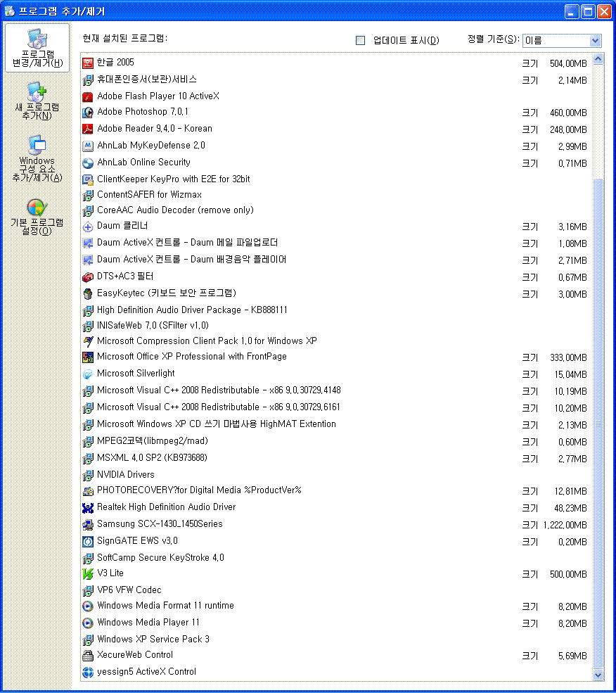Screen dimensions: 616x693
Task: Click the EasyKeytec icon
Action: point(88,293)
